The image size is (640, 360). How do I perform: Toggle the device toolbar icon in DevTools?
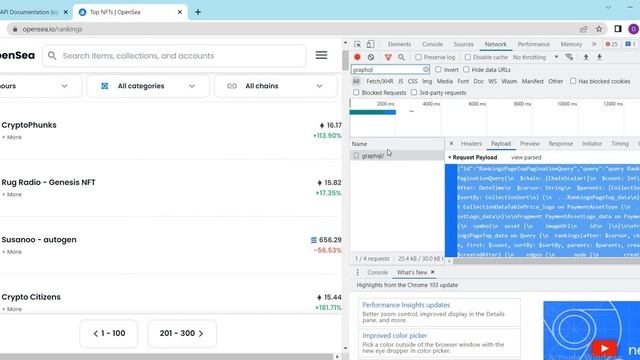pos(370,44)
